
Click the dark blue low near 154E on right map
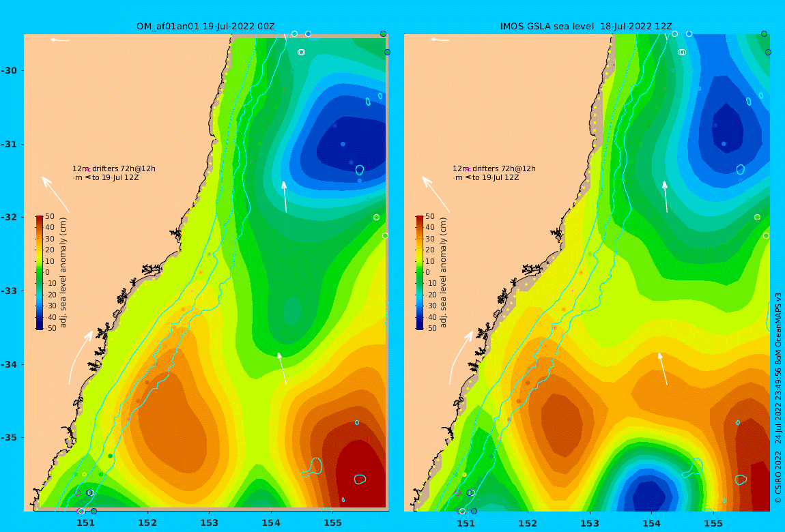649,497
